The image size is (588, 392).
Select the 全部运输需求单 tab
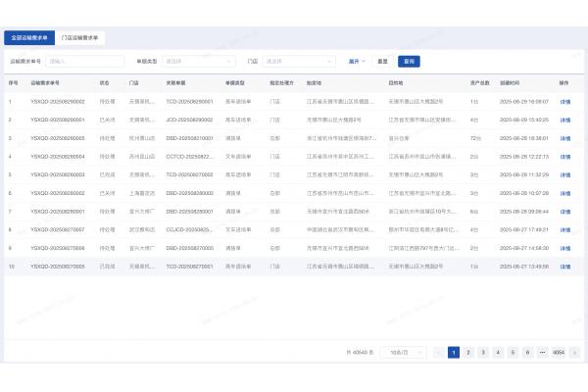coord(27,37)
